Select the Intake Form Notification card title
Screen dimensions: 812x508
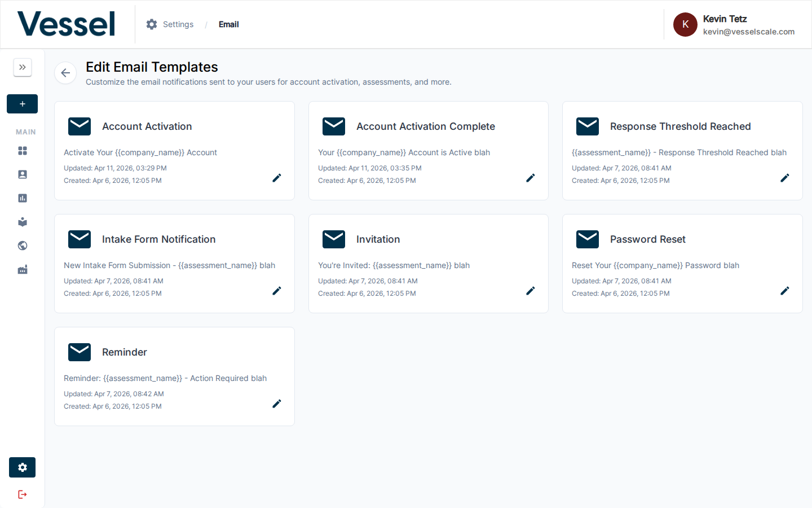159,239
